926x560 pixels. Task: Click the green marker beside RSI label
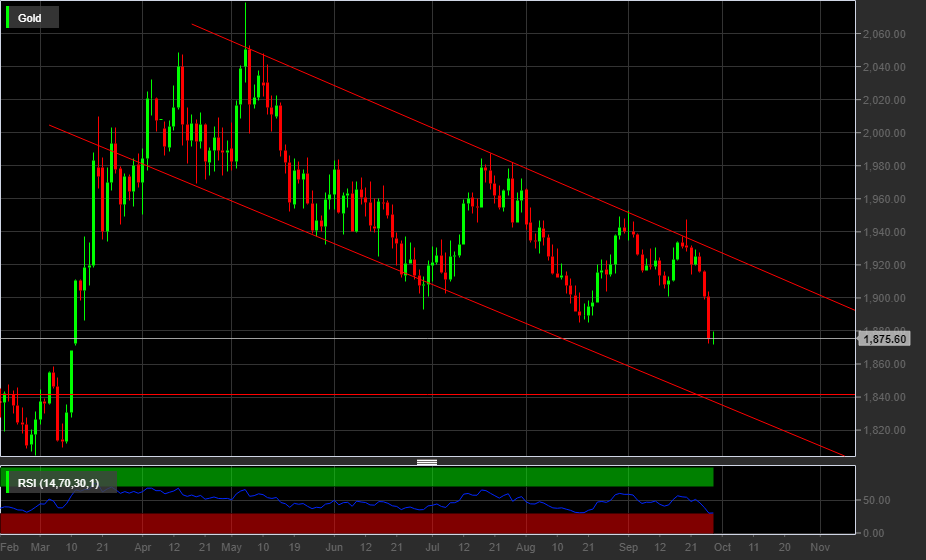tap(7, 482)
